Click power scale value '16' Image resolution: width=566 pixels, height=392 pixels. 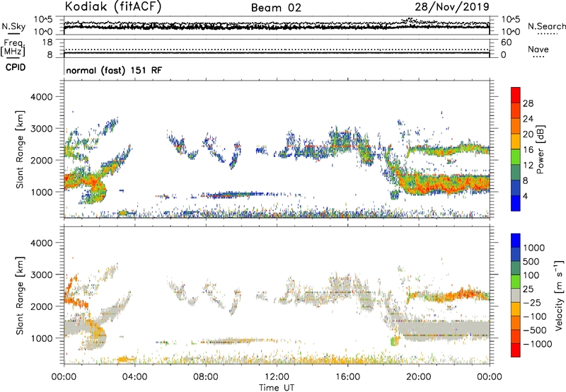[x=528, y=150]
